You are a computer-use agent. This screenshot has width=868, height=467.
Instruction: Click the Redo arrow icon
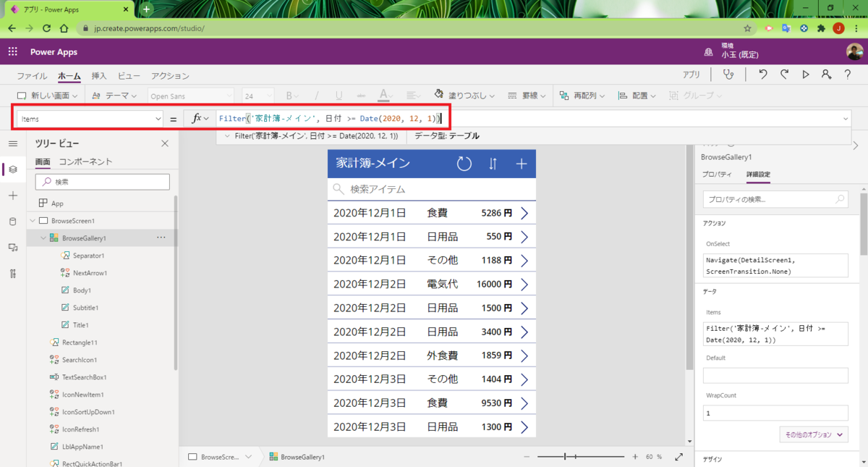(x=784, y=75)
